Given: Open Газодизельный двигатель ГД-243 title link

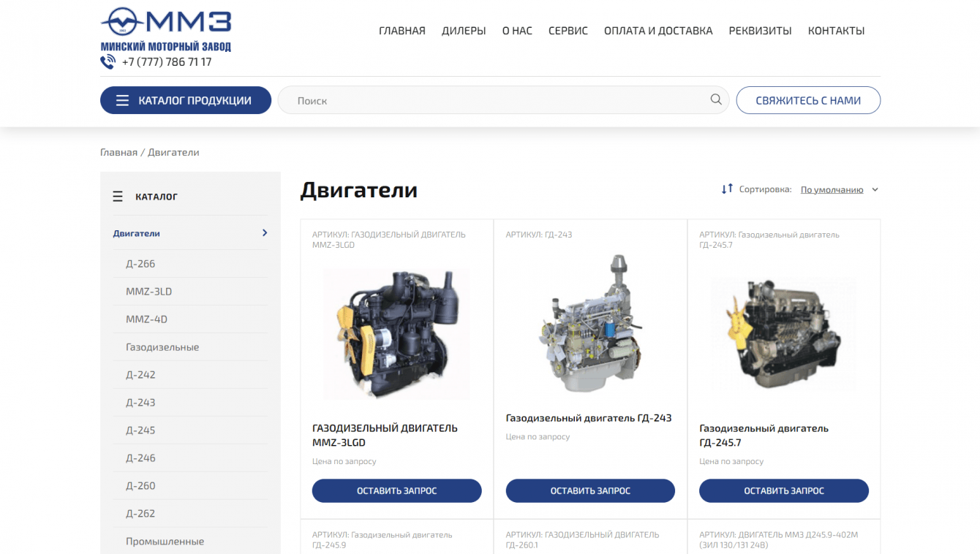Looking at the screenshot, I should [x=589, y=418].
